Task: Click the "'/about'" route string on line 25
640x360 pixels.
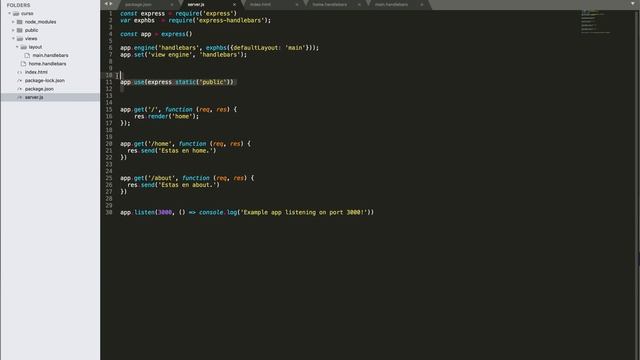Action: click(163, 178)
